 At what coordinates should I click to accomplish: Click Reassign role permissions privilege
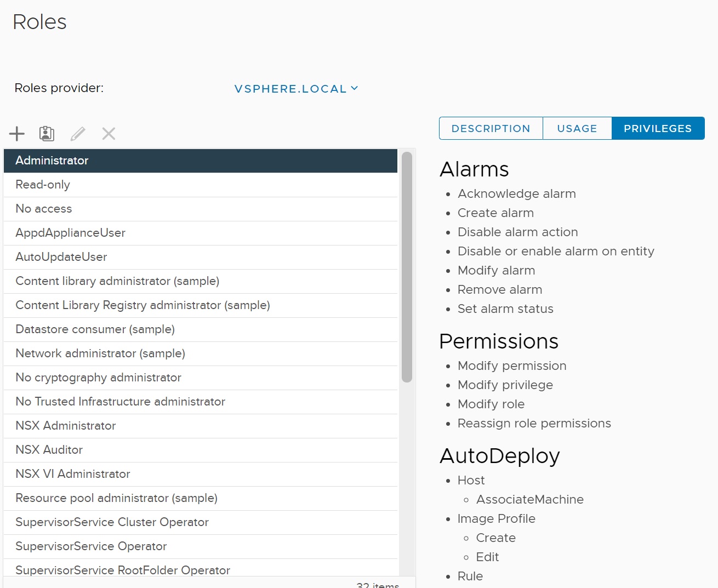(x=534, y=424)
